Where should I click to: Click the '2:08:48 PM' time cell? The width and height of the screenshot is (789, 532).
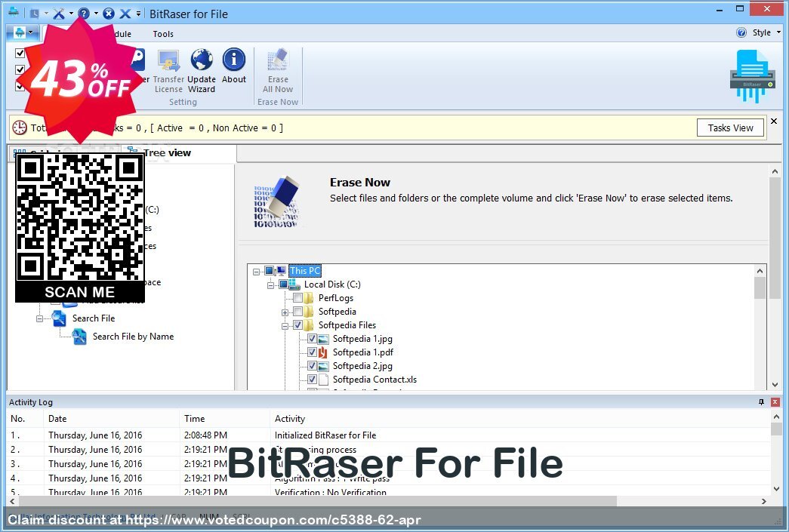coord(205,435)
